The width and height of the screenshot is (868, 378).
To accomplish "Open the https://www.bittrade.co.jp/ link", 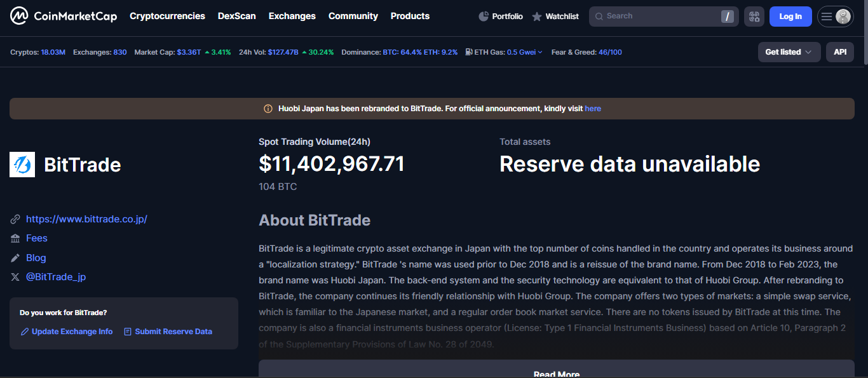I will pos(86,219).
